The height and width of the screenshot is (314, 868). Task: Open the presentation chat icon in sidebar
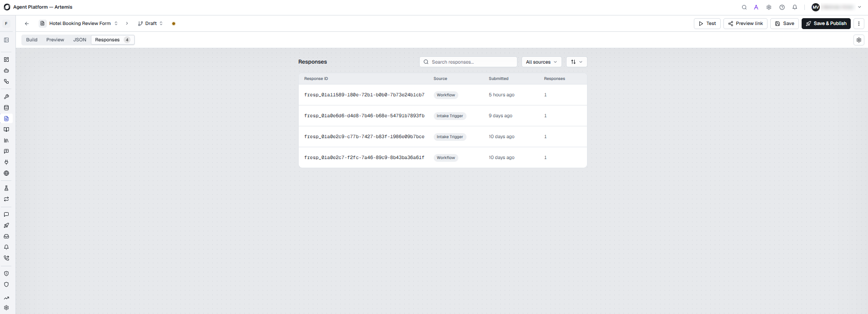pos(6,151)
